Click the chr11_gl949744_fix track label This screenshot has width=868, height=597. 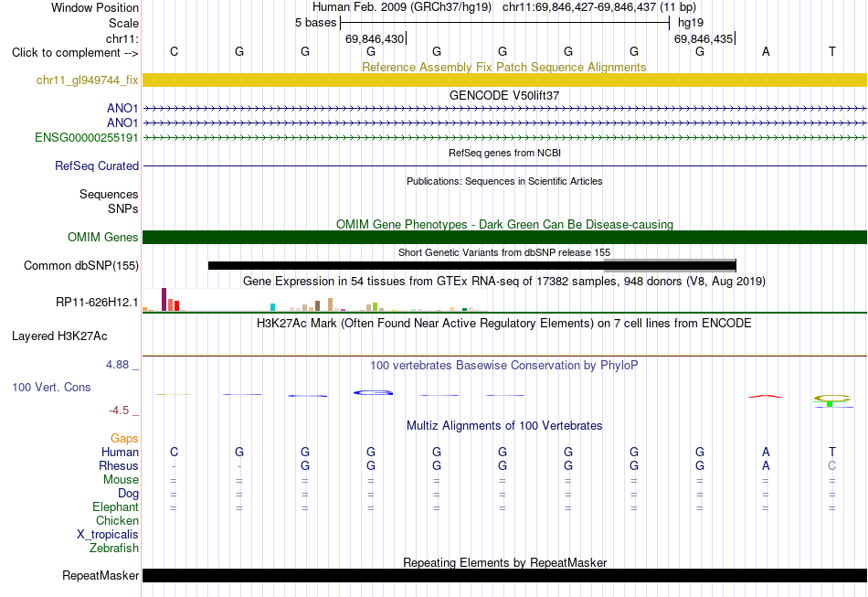pyautogui.click(x=88, y=80)
